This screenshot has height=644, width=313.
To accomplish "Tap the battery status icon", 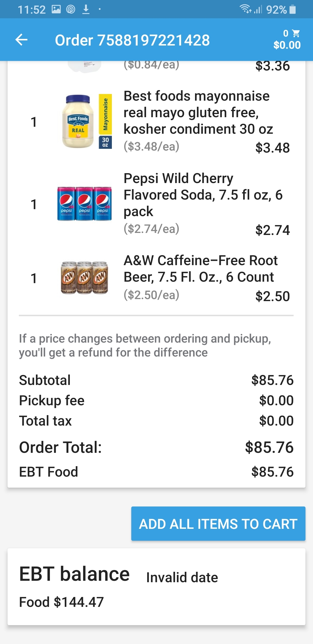I will coord(293,9).
